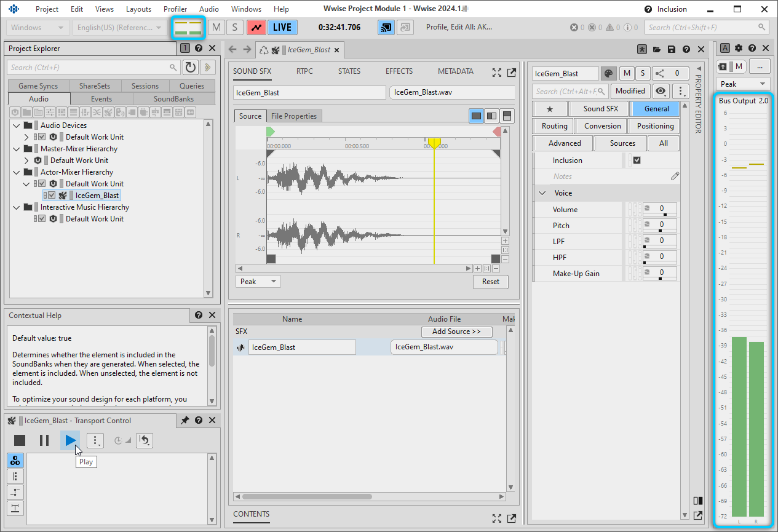Viewport: 778px width, 532px height.
Task: Collapse the Voice property section
Action: (x=542, y=193)
